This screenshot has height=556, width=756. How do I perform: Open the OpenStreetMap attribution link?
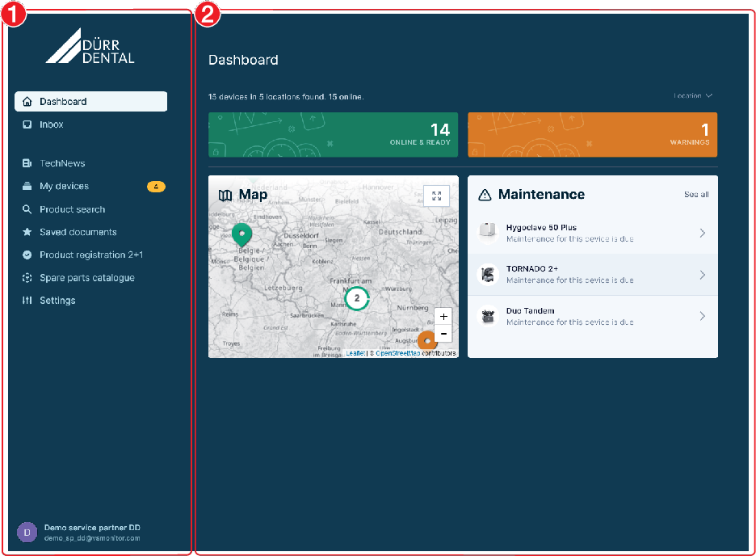click(397, 353)
